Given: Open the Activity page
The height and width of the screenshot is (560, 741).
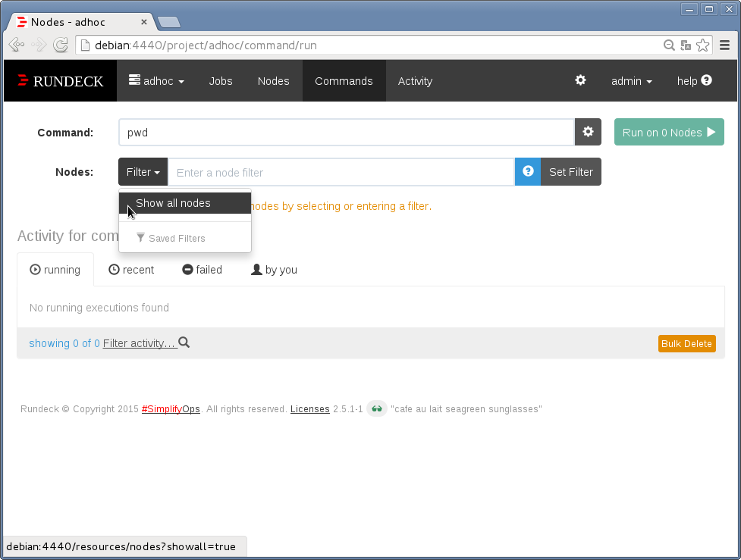Looking at the screenshot, I should click(x=415, y=81).
